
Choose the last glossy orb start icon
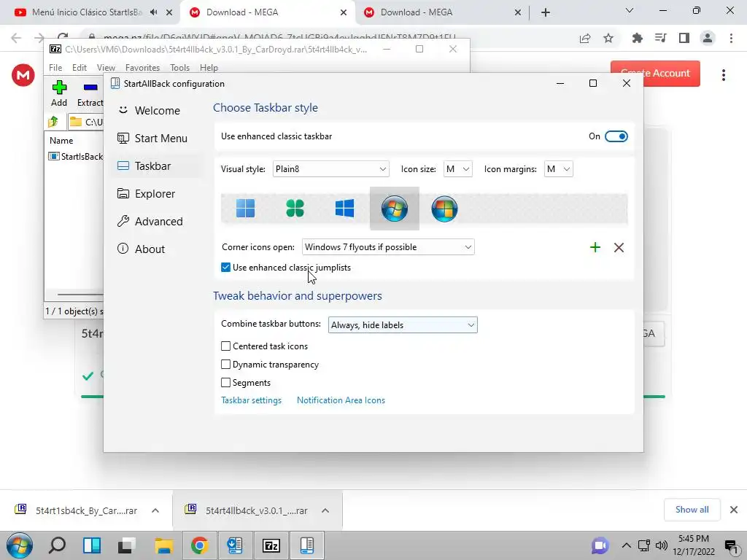(x=444, y=209)
